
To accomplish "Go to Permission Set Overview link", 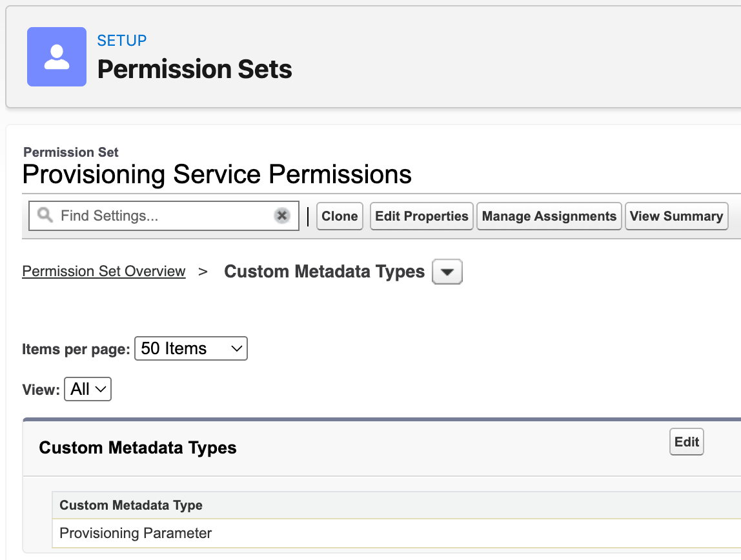I will (104, 272).
